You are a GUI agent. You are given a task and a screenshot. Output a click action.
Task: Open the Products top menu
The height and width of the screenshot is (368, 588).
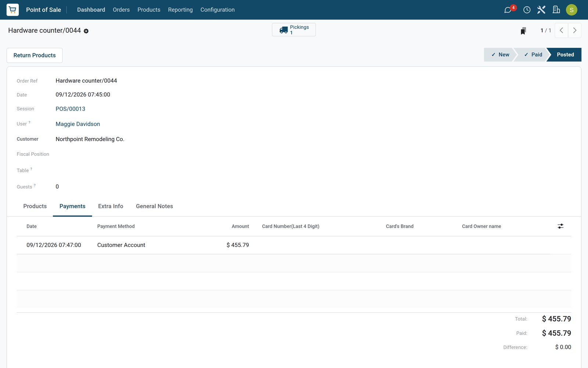coord(149,10)
